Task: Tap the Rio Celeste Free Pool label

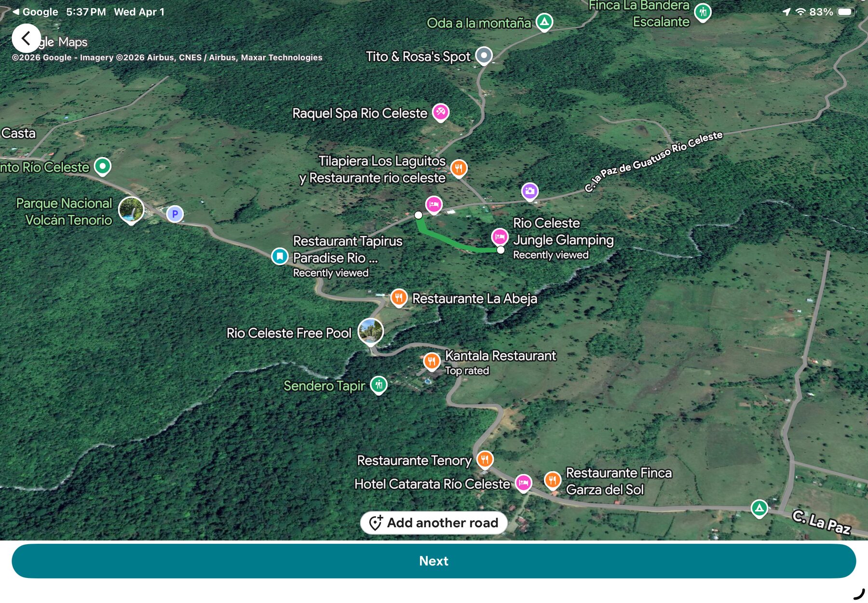Action: coord(289,333)
